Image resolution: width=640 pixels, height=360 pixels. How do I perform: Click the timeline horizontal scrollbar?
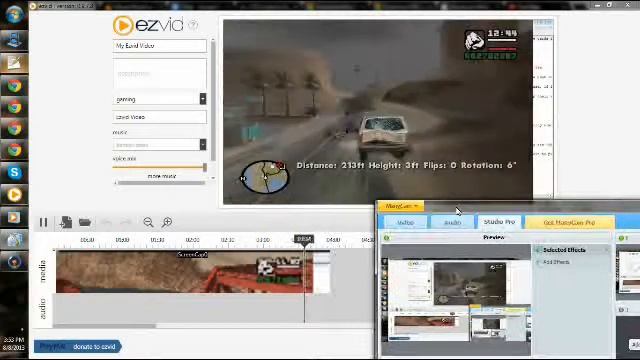pyautogui.click(x=104, y=326)
